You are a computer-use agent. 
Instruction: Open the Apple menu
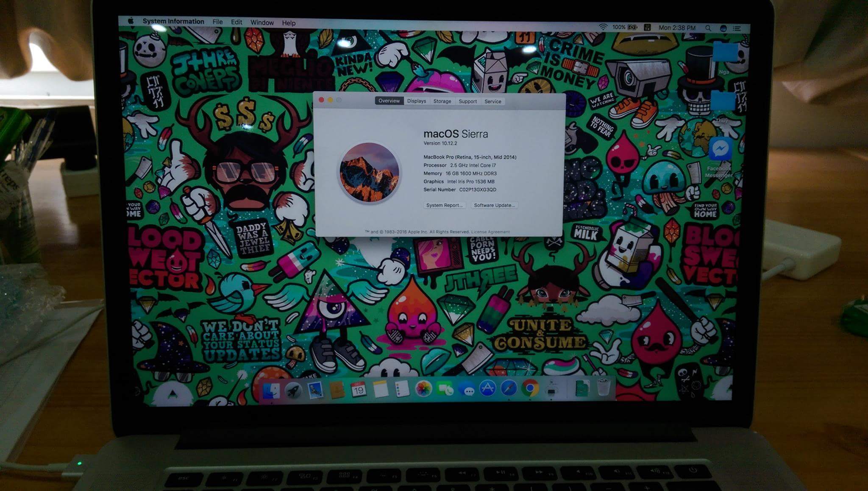click(x=131, y=21)
